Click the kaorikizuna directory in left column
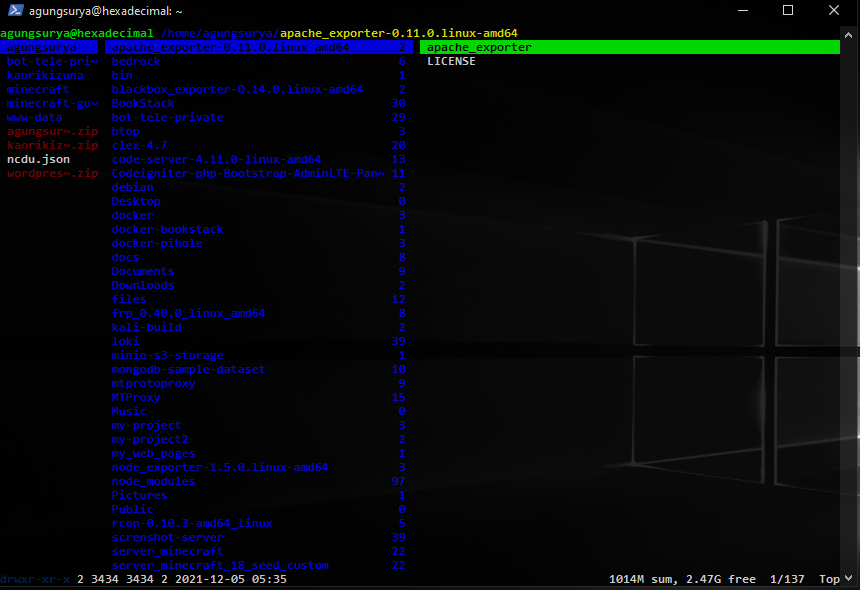 (45, 75)
